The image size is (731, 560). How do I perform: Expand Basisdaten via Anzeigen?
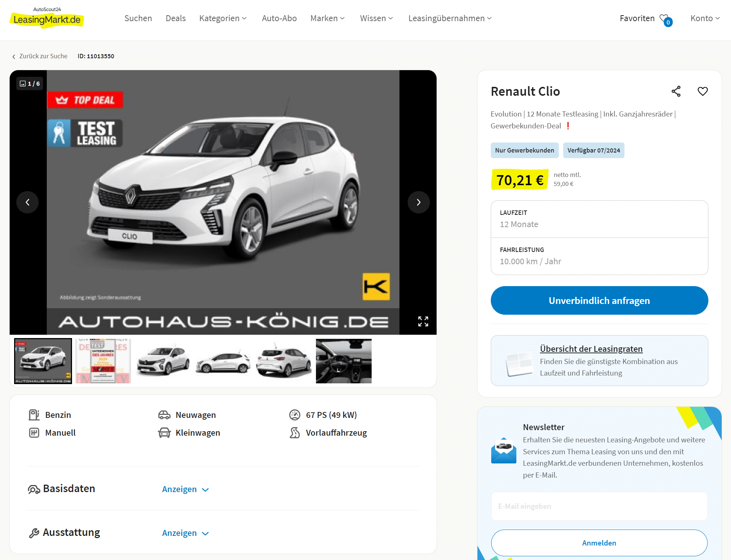tap(185, 489)
